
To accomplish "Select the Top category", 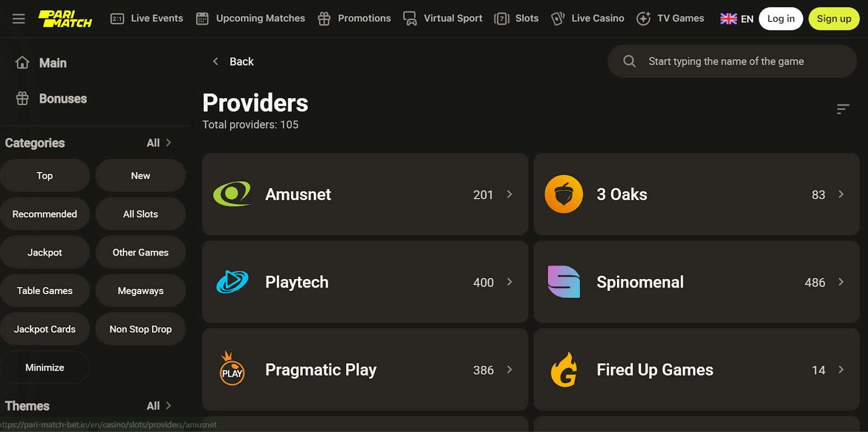I will click(x=45, y=175).
